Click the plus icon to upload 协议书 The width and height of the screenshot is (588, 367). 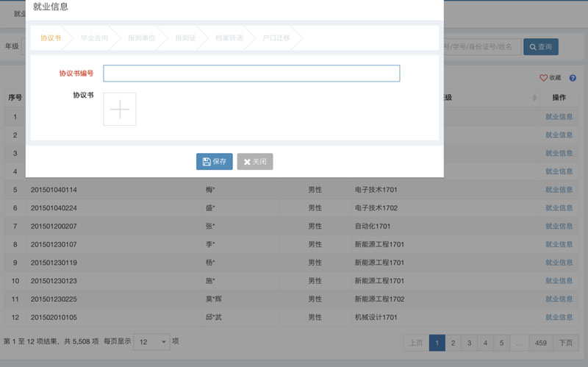119,109
